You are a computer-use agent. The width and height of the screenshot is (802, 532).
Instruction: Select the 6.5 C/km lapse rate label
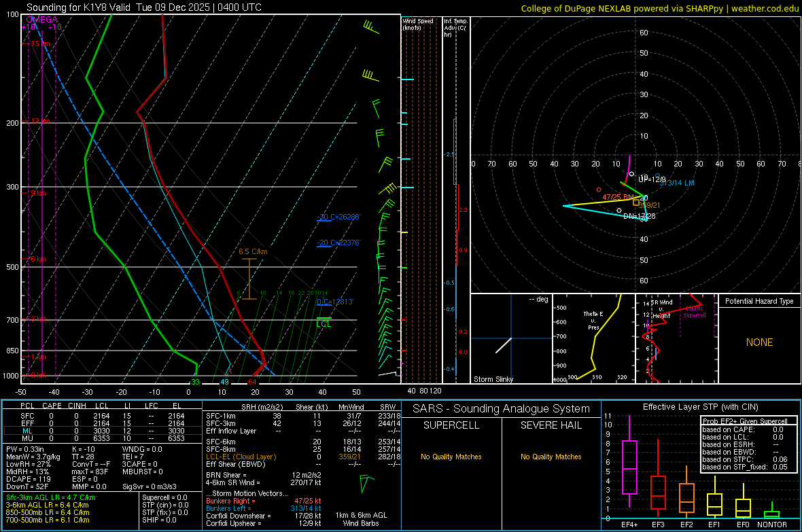coord(253,251)
